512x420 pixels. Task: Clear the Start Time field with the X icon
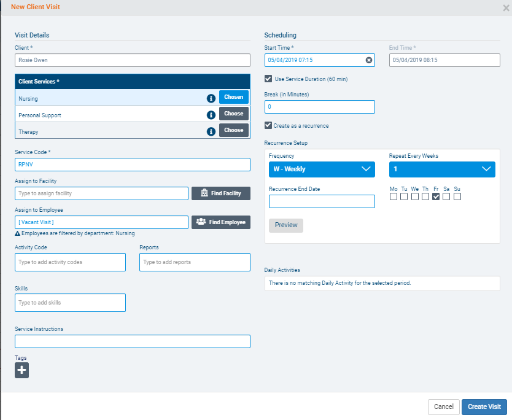368,60
